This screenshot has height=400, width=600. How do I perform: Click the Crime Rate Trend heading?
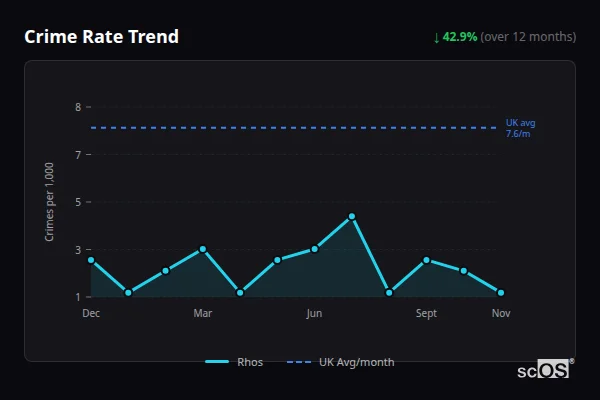pyautogui.click(x=101, y=37)
